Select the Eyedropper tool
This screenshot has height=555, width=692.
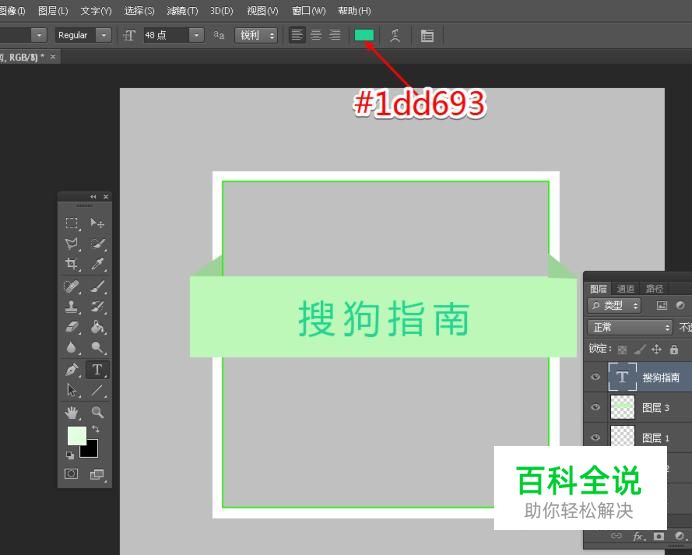pos(97,264)
